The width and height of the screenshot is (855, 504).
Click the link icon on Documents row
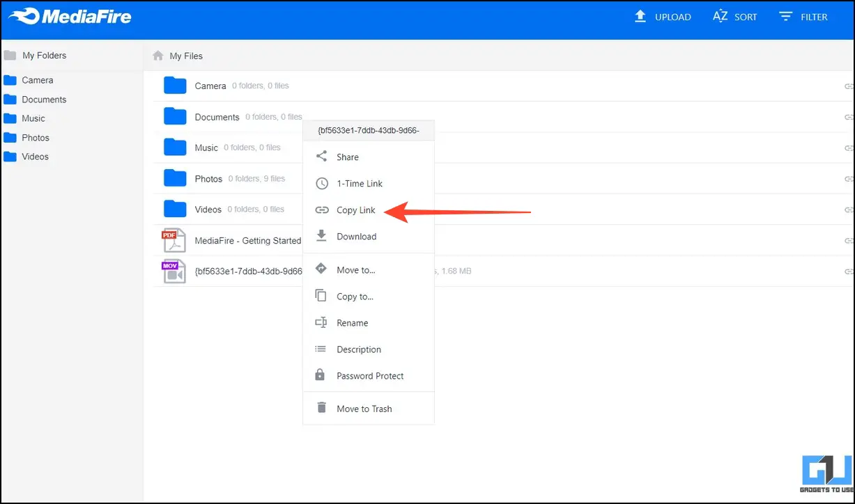pos(849,117)
